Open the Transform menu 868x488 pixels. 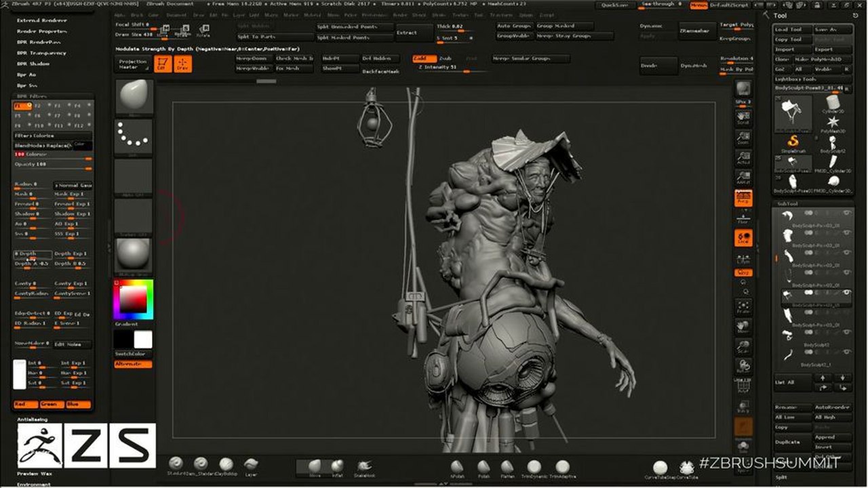point(500,14)
